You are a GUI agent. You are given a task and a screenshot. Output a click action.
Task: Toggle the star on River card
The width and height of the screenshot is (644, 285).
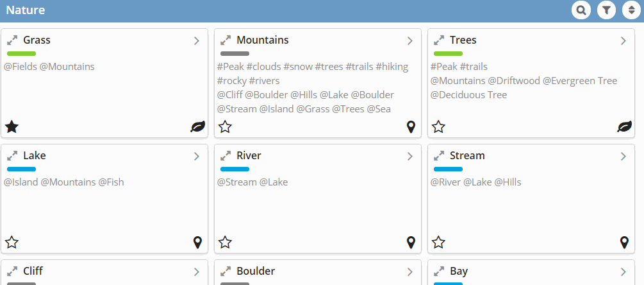point(225,242)
